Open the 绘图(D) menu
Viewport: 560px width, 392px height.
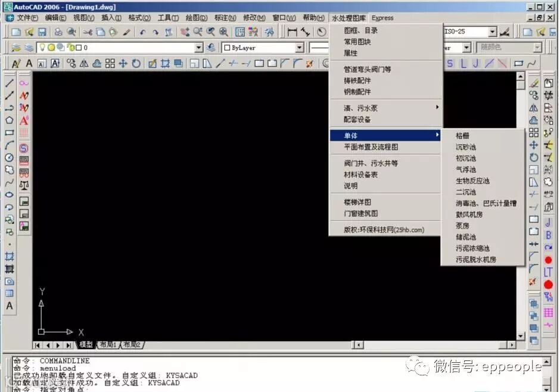(x=197, y=17)
